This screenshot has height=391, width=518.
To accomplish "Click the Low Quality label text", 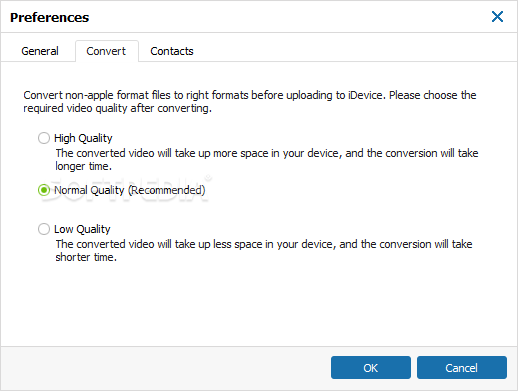I will click(x=82, y=229).
